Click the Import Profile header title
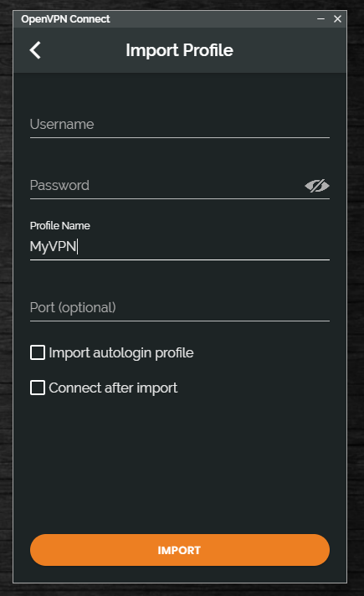 pyautogui.click(x=179, y=50)
